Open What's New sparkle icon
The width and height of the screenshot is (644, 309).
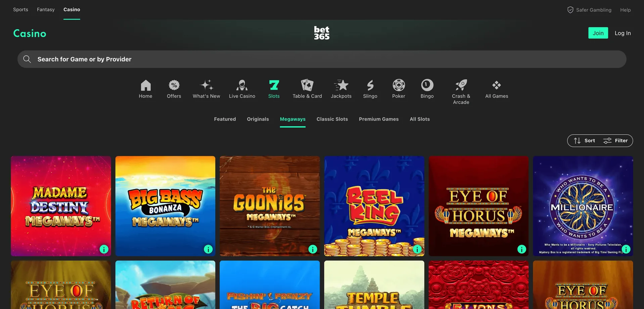pos(206,85)
